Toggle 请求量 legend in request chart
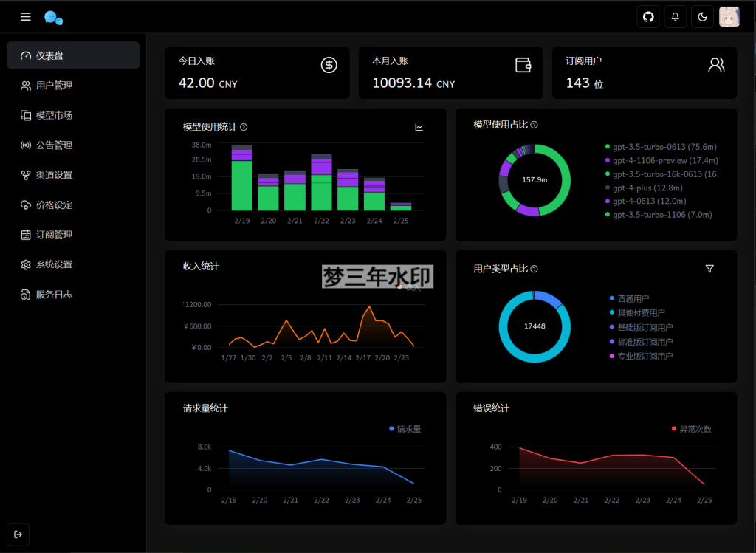This screenshot has height=553, width=756. tap(405, 429)
